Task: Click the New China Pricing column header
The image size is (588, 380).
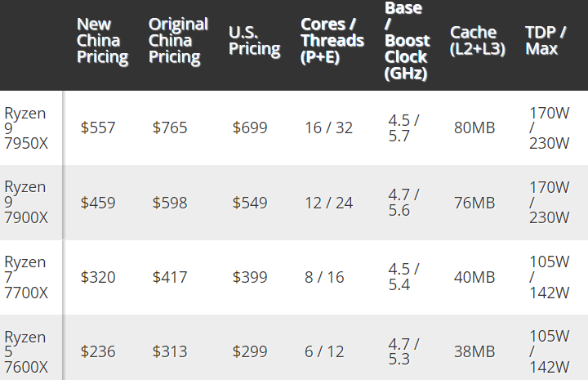Action: coord(102,41)
